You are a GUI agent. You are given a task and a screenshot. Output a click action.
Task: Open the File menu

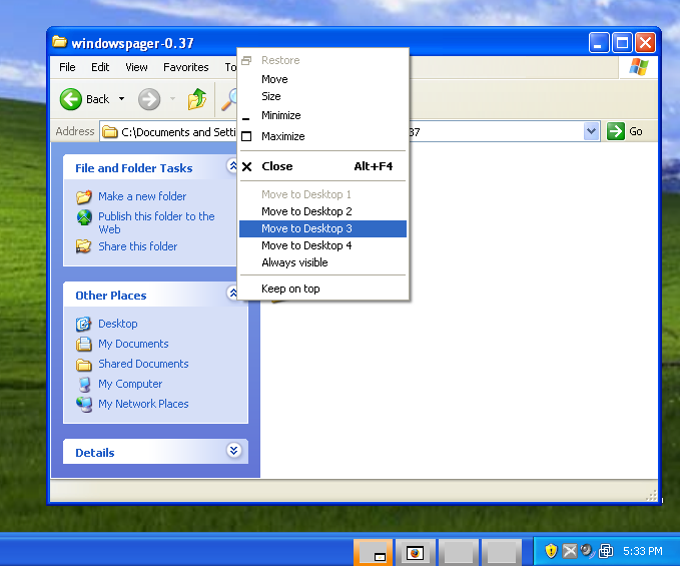pos(67,67)
